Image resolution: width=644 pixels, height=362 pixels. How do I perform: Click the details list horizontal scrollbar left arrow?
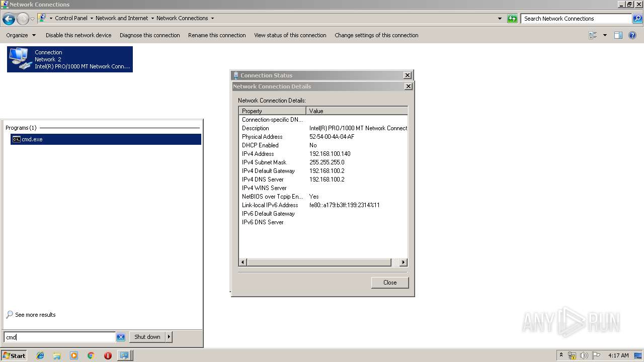pos(243,262)
